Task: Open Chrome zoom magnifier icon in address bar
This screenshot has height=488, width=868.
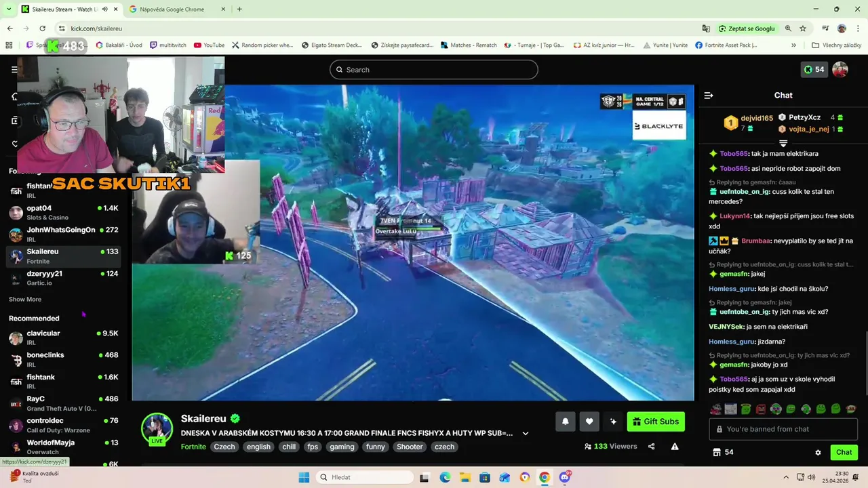Action: point(788,28)
